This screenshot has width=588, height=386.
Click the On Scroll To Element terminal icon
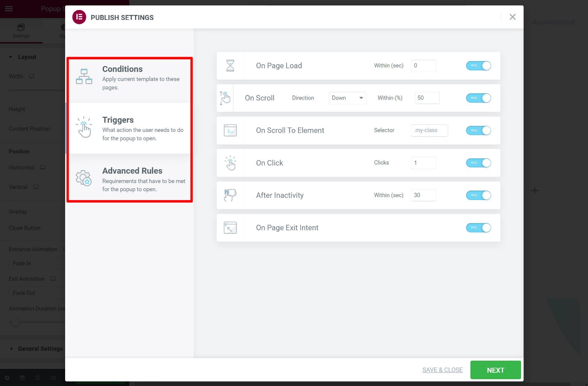coord(230,130)
